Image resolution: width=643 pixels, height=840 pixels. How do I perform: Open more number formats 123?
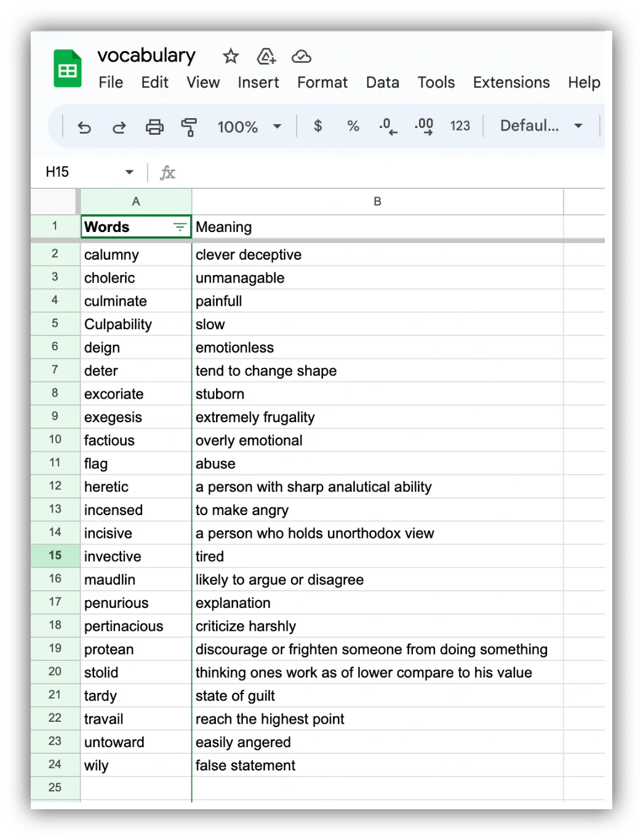pos(460,126)
